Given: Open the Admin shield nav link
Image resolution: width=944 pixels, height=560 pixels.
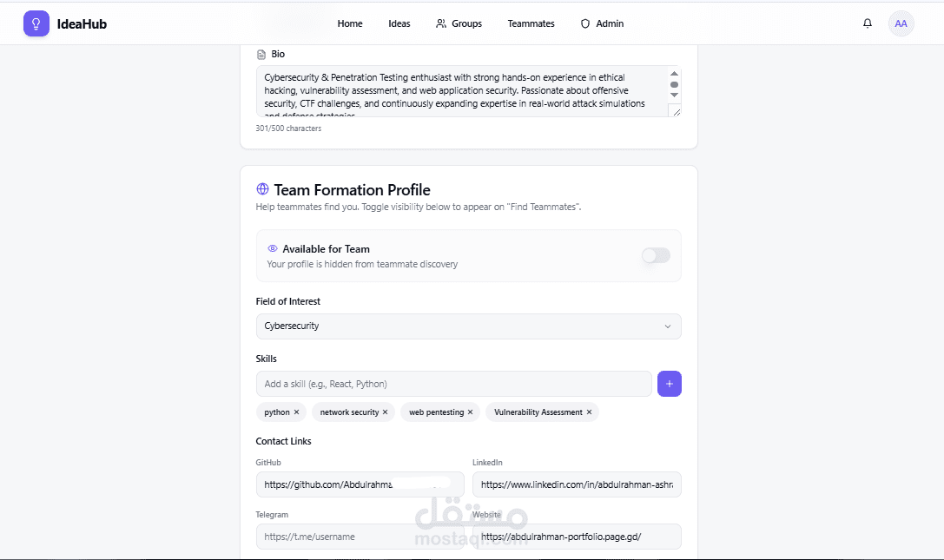Looking at the screenshot, I should pyautogui.click(x=602, y=23).
